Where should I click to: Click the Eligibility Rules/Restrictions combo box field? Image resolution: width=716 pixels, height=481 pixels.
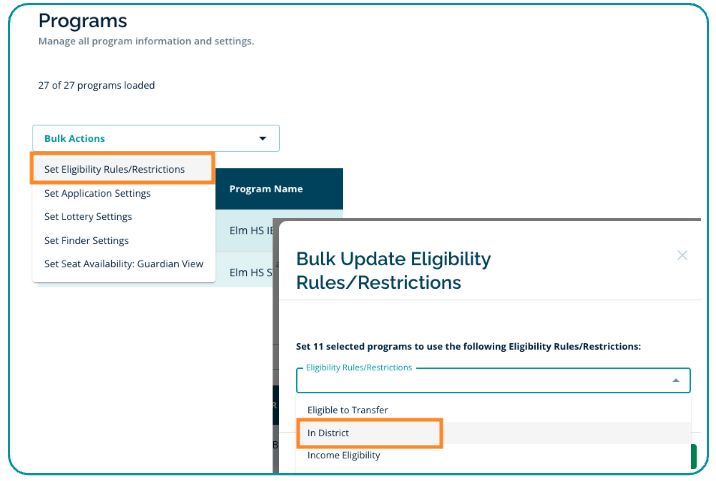point(480,381)
